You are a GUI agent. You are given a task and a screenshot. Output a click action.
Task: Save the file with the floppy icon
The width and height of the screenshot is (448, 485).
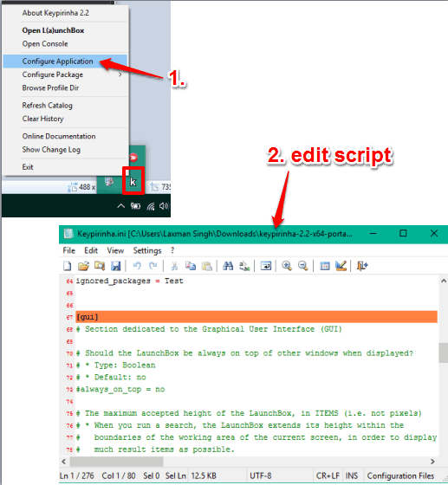click(116, 266)
